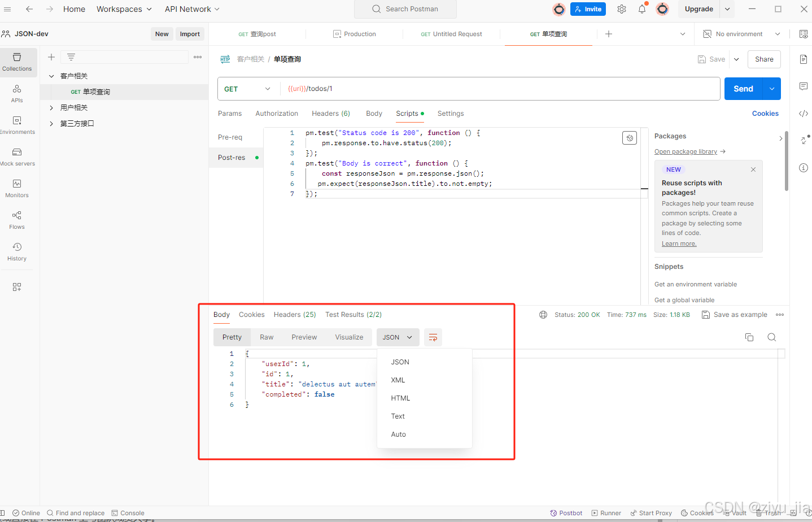The width and height of the screenshot is (812, 522).
Task: Open the Environments sidebar section
Action: [x=17, y=125]
